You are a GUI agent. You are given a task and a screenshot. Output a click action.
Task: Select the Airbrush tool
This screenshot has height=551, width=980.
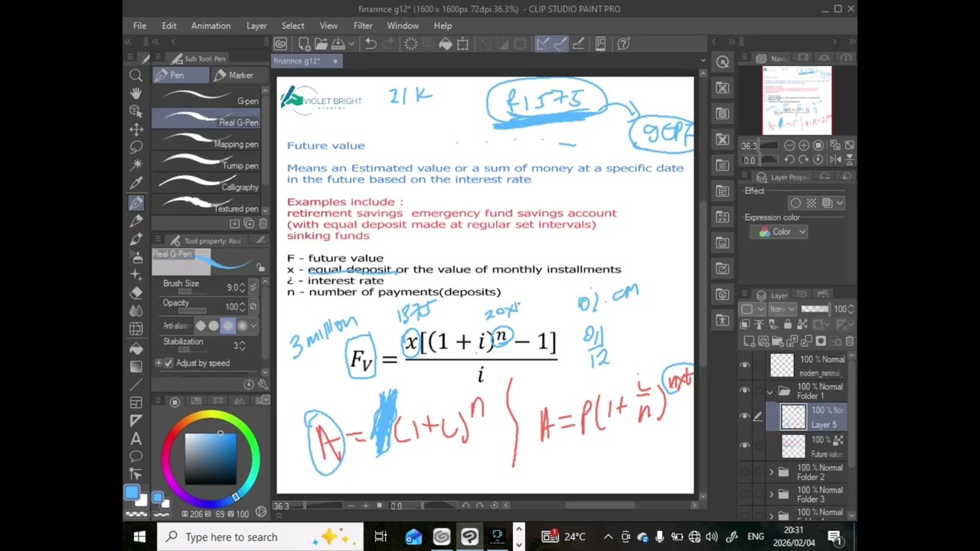pos(136,256)
